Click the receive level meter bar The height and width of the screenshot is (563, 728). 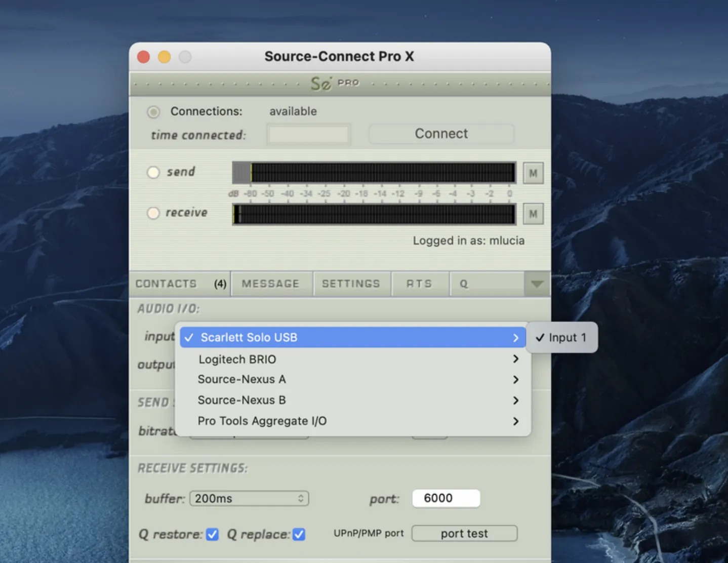[x=374, y=214]
